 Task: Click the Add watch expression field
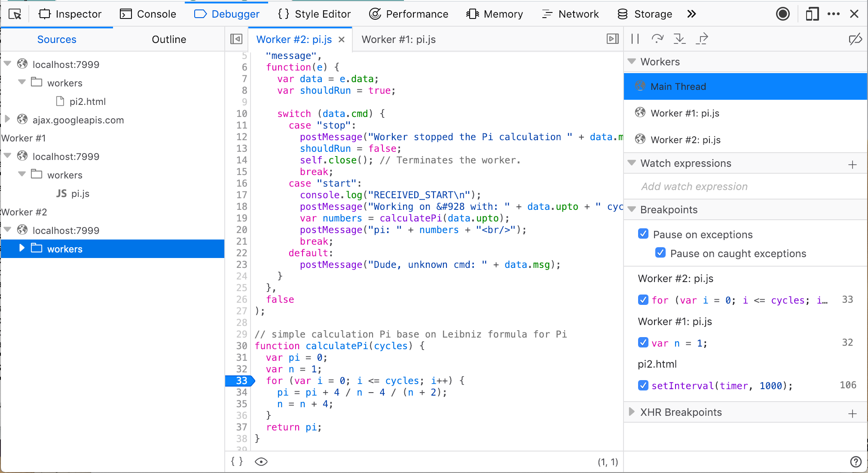pos(694,186)
